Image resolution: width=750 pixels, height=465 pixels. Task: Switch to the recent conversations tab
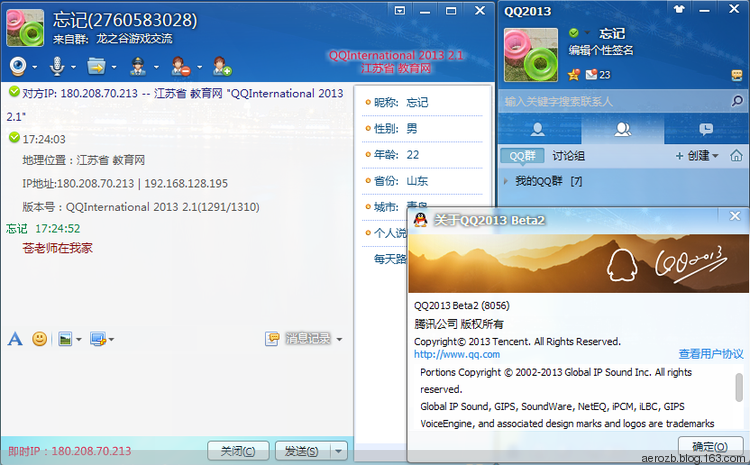pos(706,129)
